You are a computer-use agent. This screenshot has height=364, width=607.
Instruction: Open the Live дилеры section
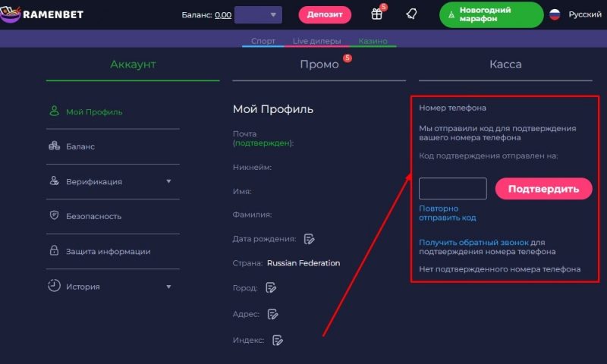click(316, 41)
